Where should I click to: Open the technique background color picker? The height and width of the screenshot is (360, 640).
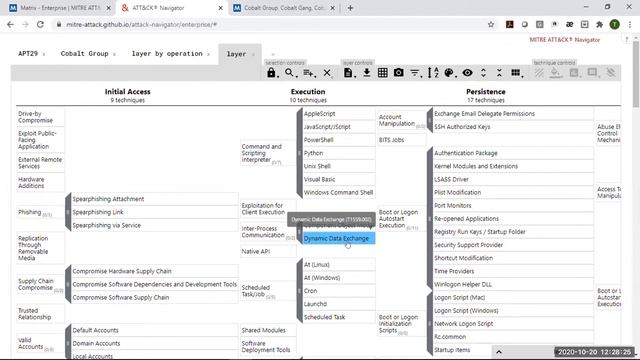pos(556,73)
